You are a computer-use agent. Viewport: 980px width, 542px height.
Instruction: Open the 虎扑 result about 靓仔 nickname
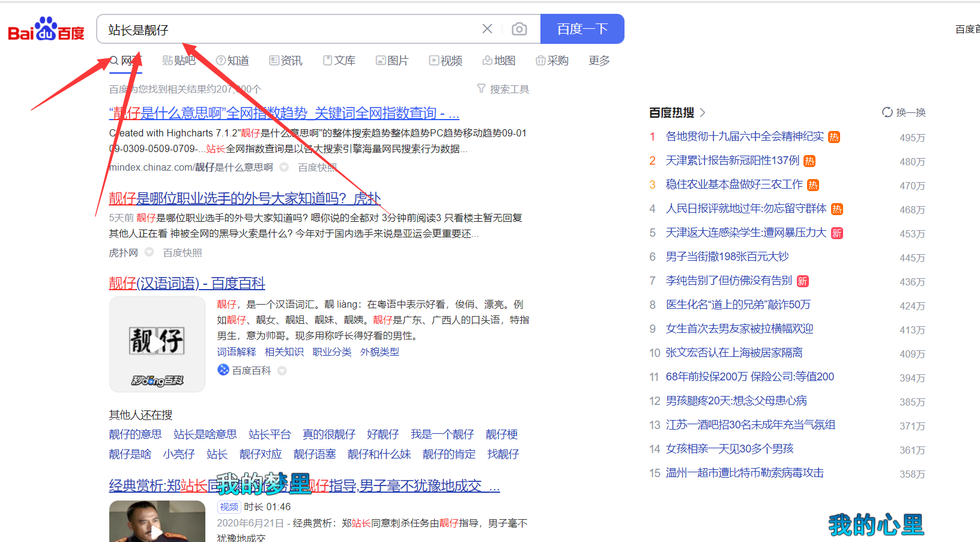(x=244, y=198)
